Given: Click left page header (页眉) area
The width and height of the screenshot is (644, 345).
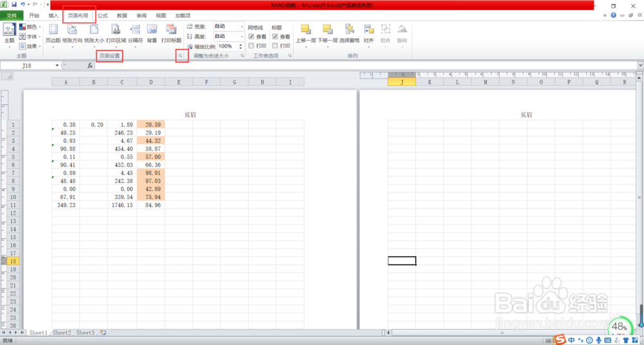Looking at the screenshot, I should click(190, 115).
